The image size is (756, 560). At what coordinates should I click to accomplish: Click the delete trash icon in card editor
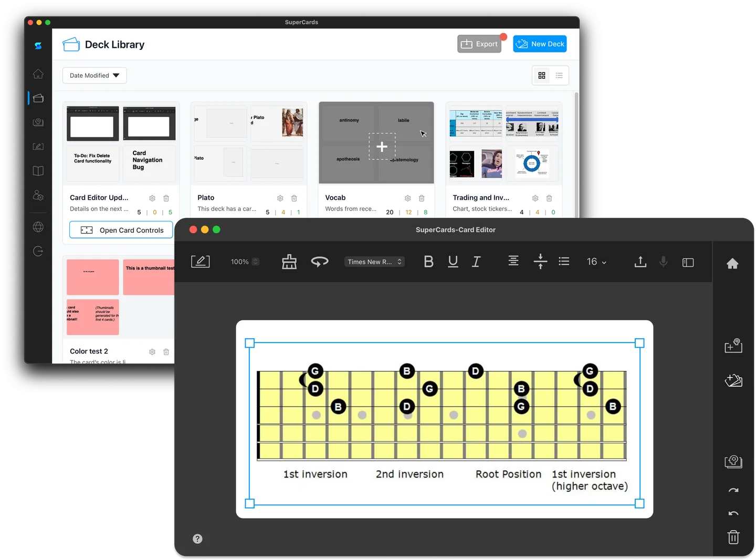coord(733,537)
